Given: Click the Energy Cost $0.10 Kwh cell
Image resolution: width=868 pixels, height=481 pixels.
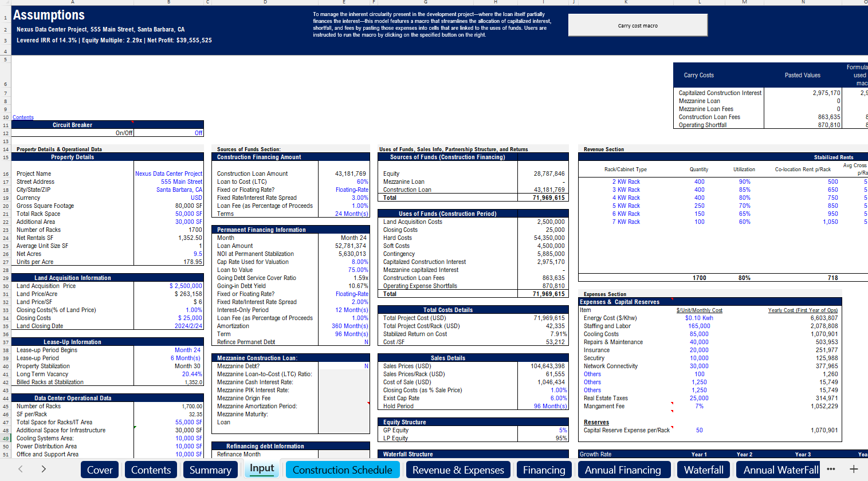Looking at the screenshot, I should point(699,318).
